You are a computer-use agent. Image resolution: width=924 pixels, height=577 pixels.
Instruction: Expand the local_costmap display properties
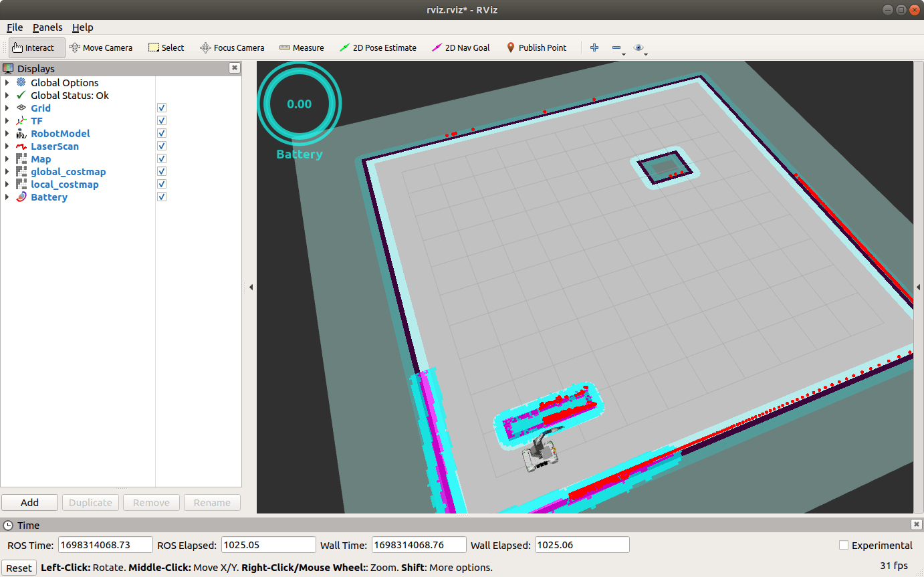[7, 184]
